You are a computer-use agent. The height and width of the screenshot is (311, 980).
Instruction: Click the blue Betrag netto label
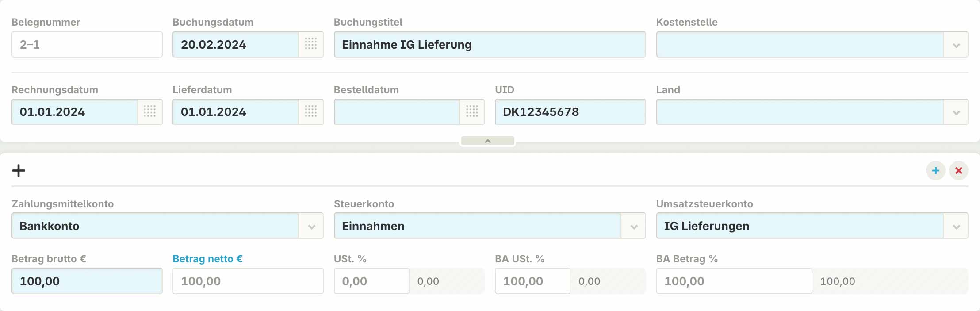click(207, 259)
